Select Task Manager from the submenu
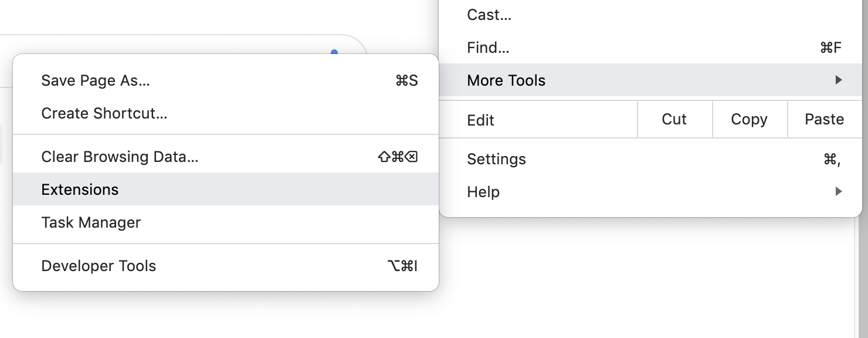868x338 pixels. [x=90, y=222]
